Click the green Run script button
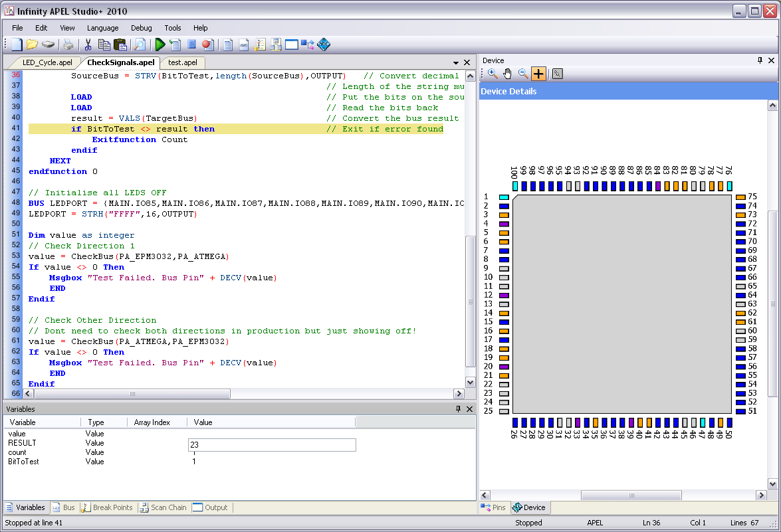This screenshot has width=781, height=532. [x=160, y=44]
